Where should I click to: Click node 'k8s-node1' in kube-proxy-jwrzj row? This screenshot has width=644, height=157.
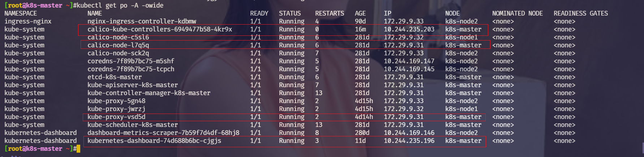tap(461, 109)
